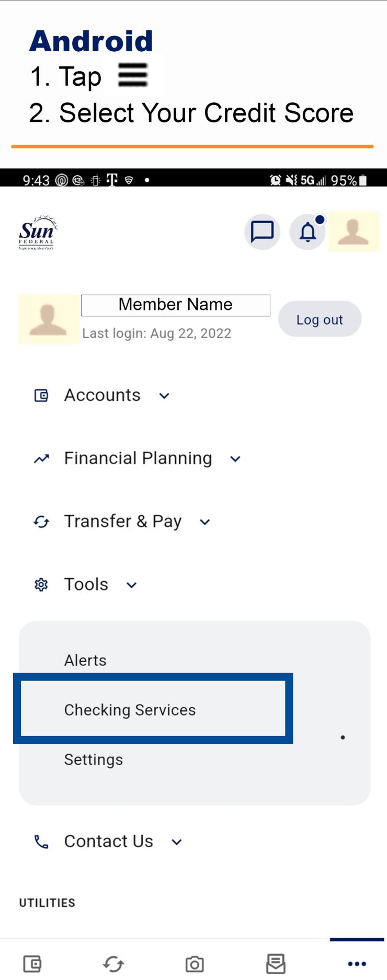Select Alerts under Tools
This screenshot has height=980, width=387.
pos(85,660)
